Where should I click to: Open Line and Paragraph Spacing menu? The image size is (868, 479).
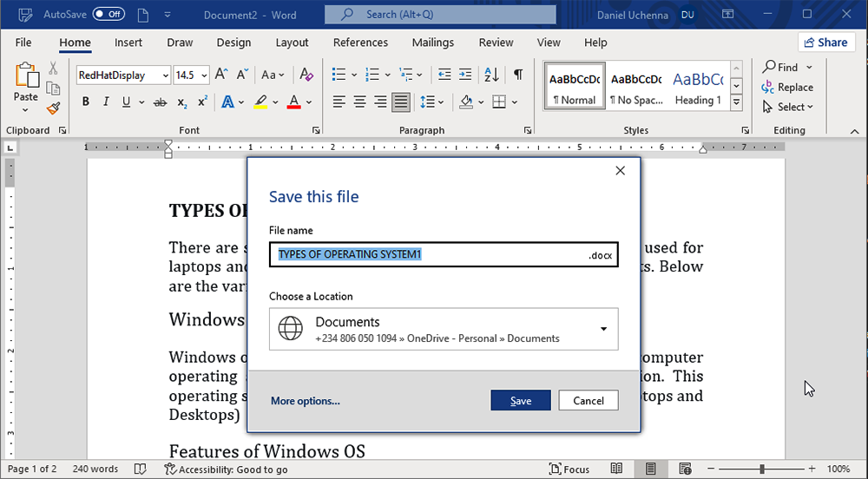pos(431,102)
